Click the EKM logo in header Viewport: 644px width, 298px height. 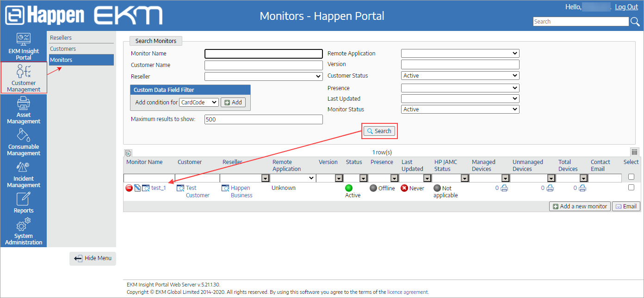click(128, 15)
